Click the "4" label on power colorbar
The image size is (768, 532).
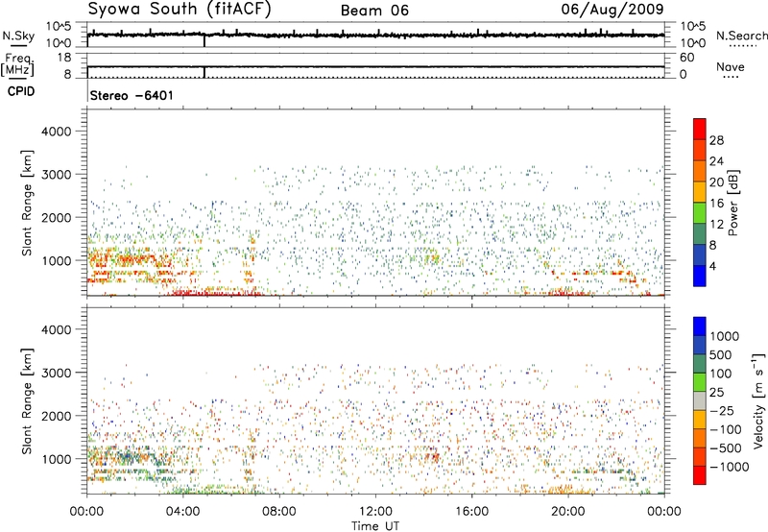(712, 266)
